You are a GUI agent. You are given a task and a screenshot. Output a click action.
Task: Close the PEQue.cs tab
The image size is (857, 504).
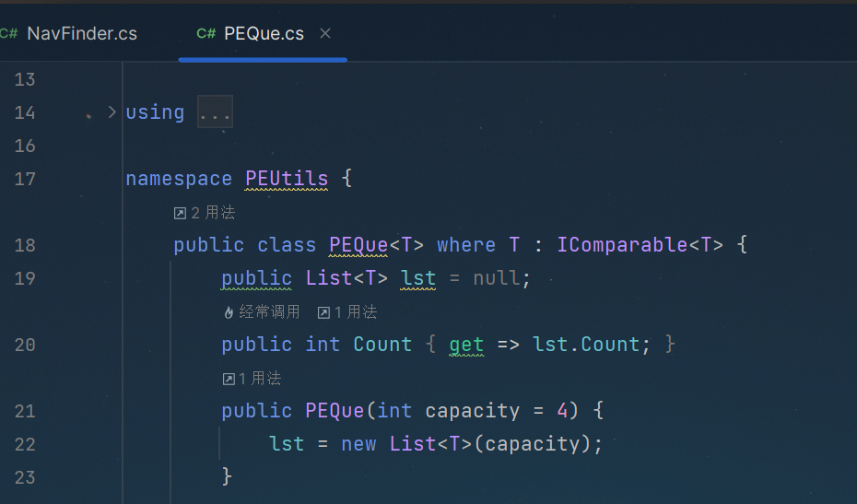coord(325,34)
